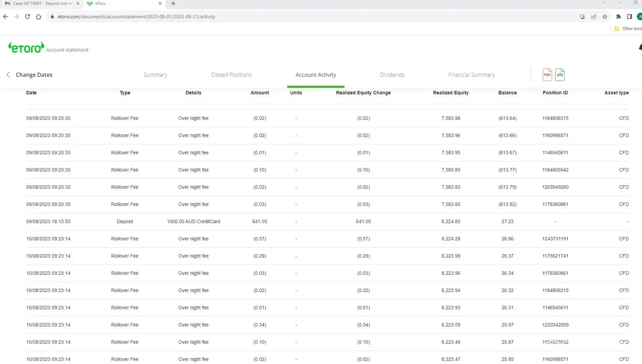Click the eToro logo

click(26, 48)
